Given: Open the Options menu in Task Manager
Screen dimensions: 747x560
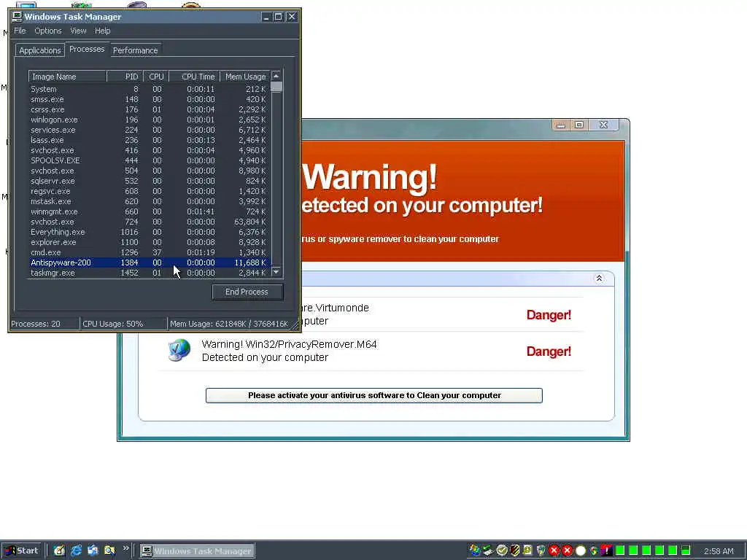Looking at the screenshot, I should (48, 31).
